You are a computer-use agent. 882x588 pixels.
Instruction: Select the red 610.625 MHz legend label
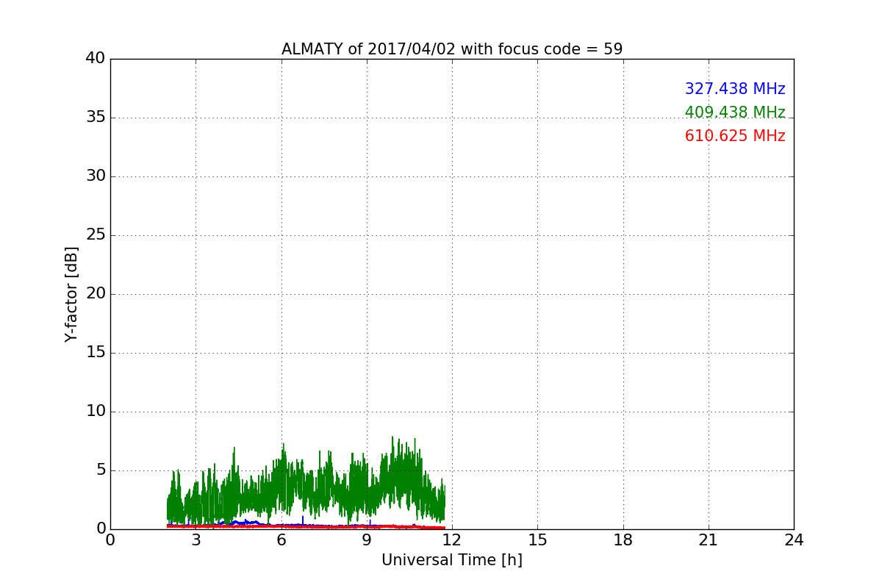735,136
